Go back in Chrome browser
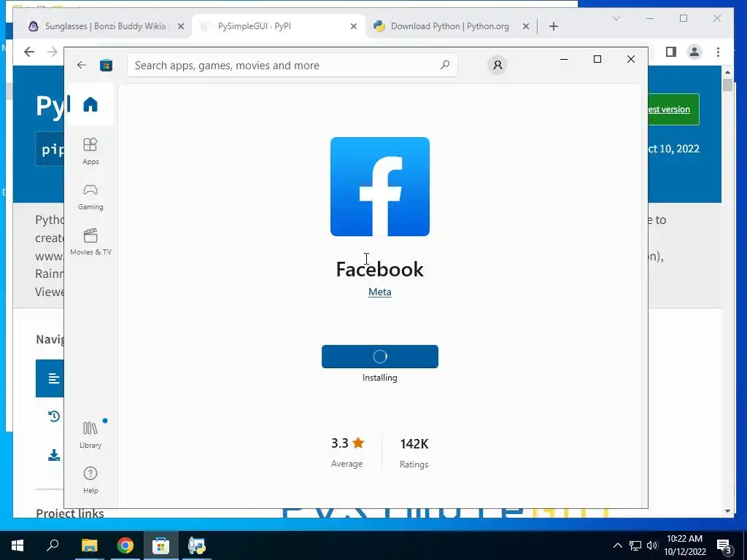This screenshot has height=560, width=747. point(29,52)
